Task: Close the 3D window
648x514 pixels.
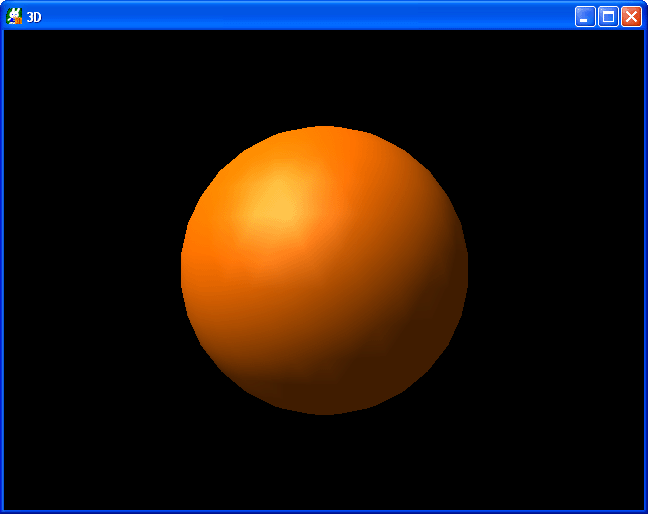Action: (x=631, y=16)
